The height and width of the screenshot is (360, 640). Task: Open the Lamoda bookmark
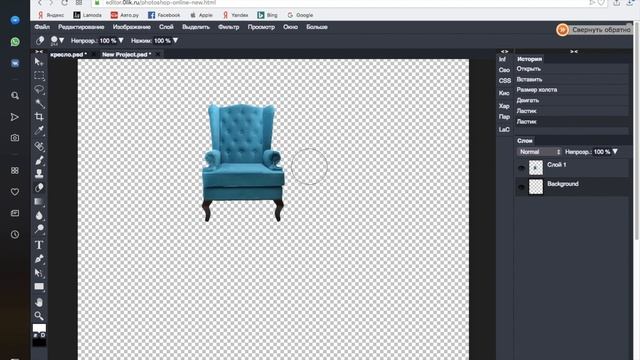88,15
